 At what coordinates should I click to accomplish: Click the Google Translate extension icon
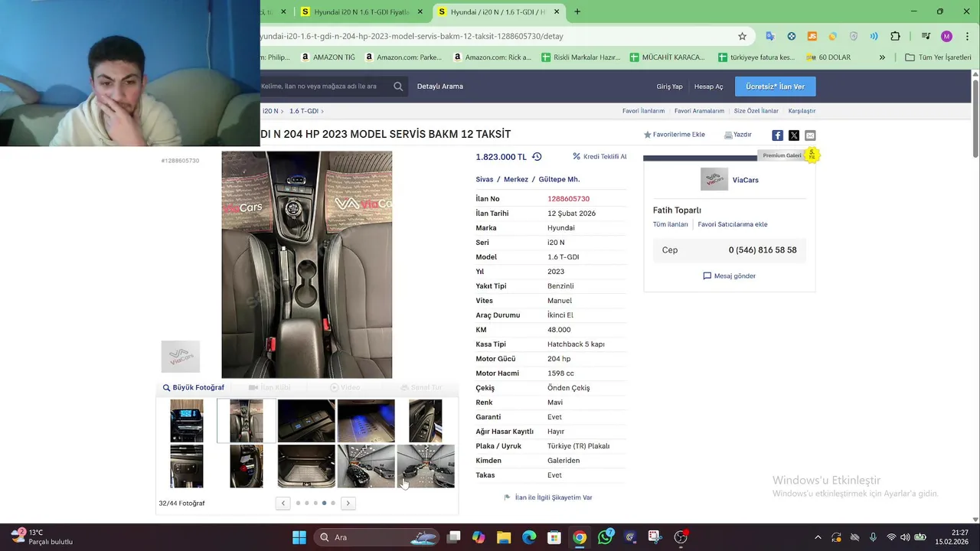[770, 36]
